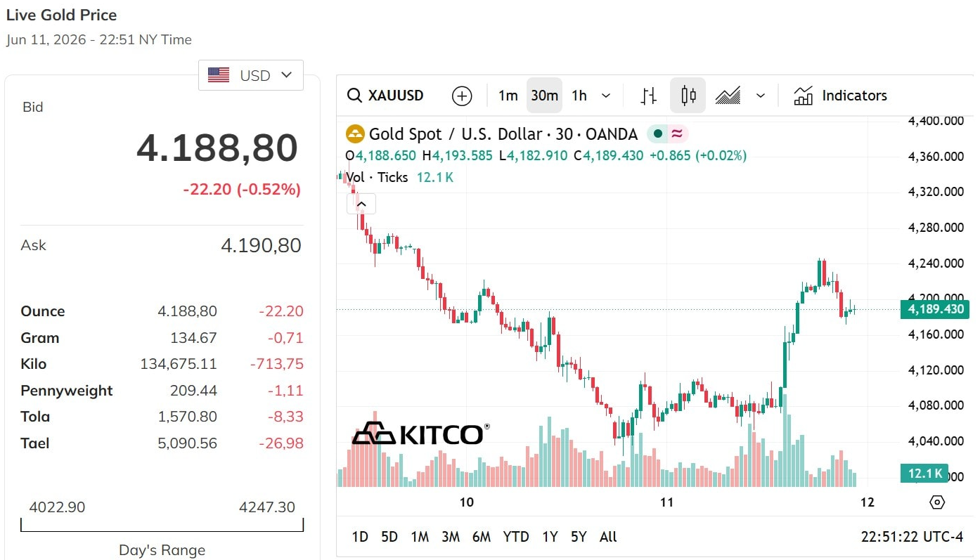
Task: Toggle the pink approximate-data indicator
Action: [x=677, y=134]
